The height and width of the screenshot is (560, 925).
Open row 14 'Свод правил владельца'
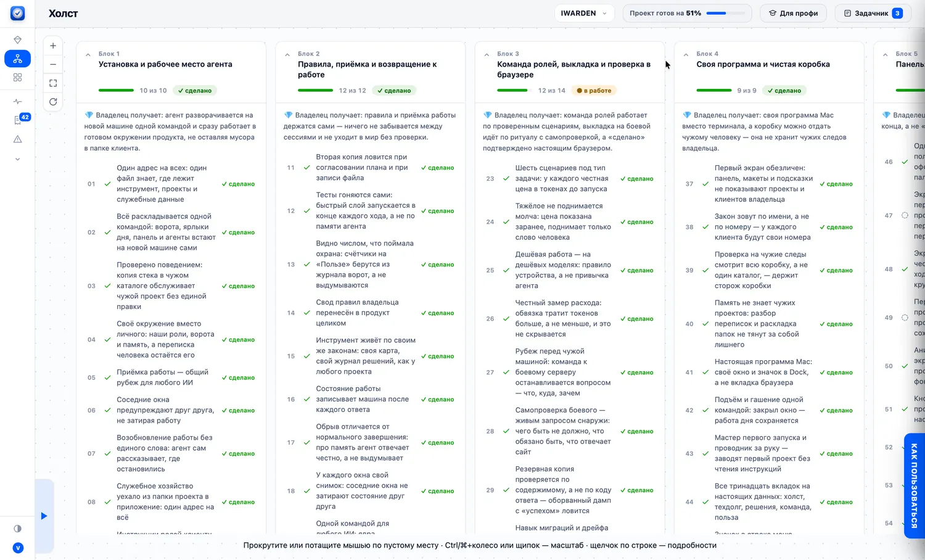point(370,313)
